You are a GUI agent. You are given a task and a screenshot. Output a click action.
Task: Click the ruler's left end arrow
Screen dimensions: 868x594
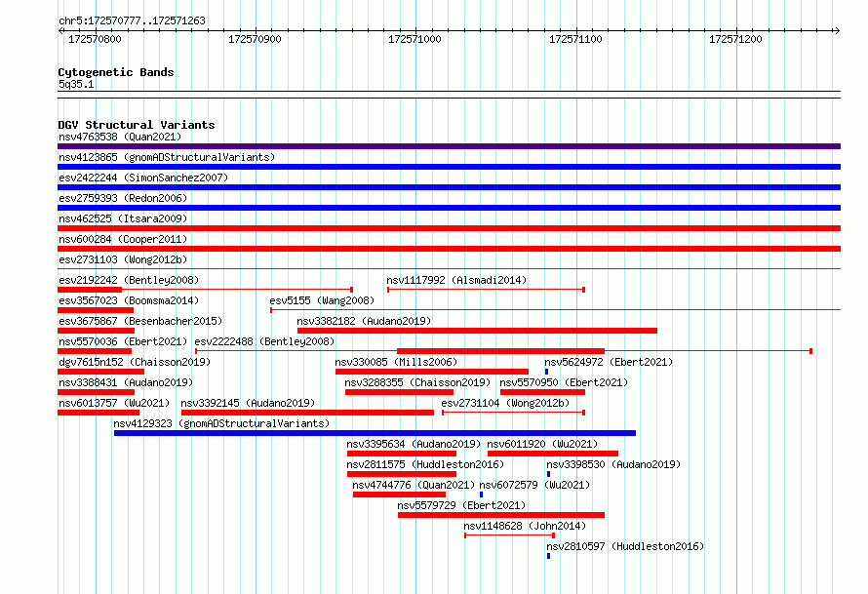tap(60, 30)
